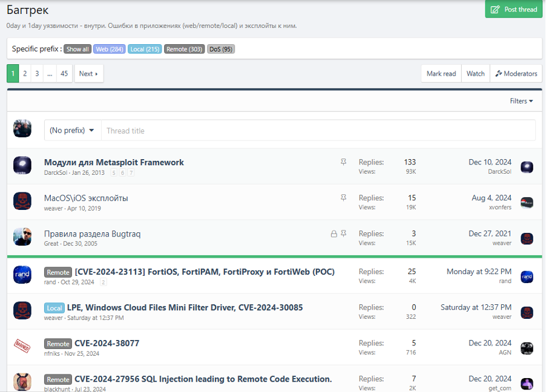
Task: Select the pin icon on Bugtraq rules thread
Action: 343,234
